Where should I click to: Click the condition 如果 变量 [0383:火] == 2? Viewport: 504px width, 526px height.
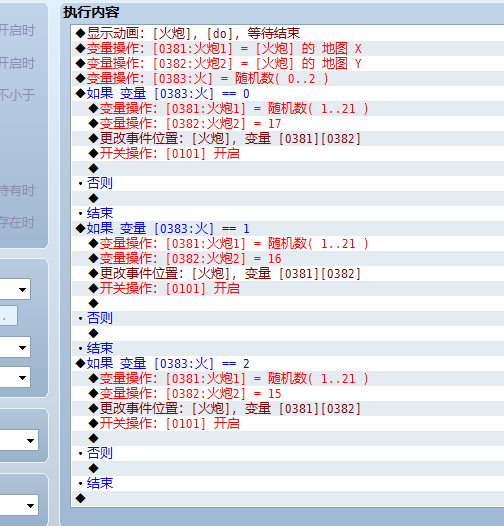pos(288,363)
